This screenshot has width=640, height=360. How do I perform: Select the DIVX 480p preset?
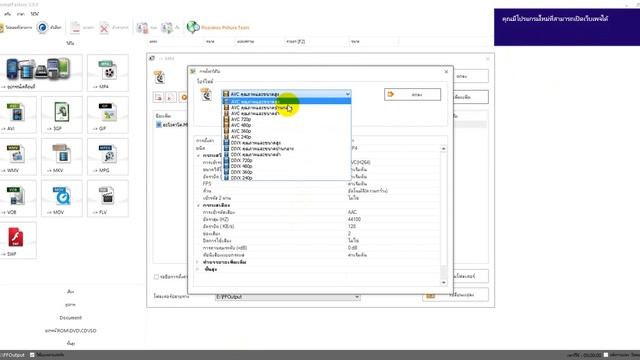pos(287,166)
